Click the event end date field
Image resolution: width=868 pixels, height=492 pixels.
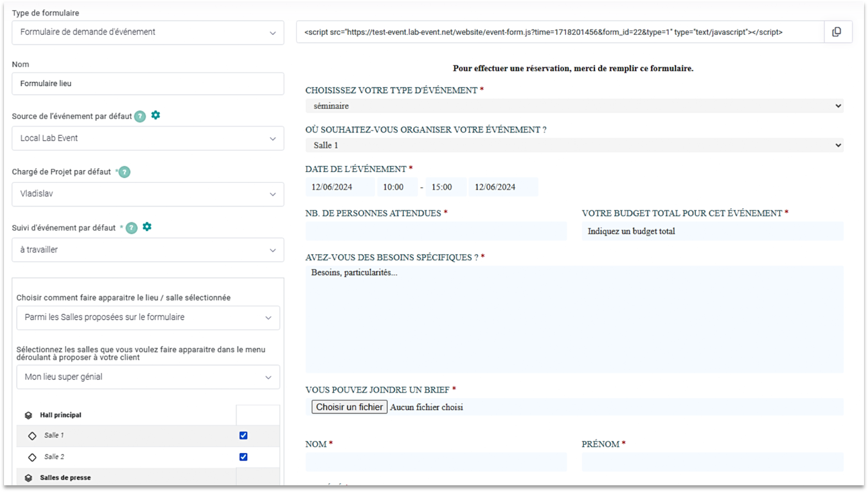point(504,187)
